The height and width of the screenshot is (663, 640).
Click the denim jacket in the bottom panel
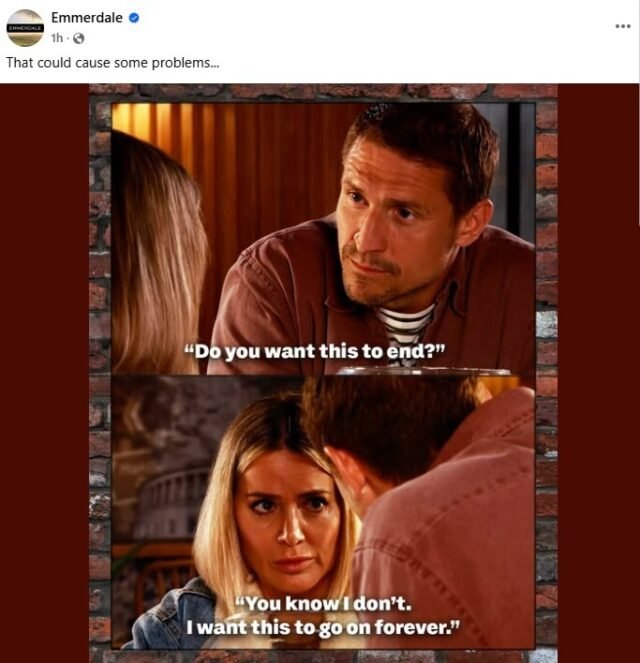[173, 615]
